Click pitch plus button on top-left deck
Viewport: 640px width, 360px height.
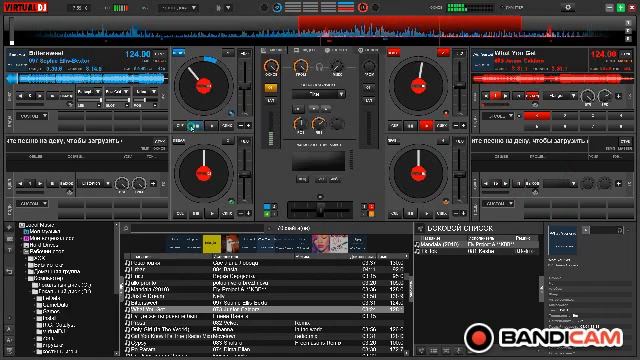point(248,126)
